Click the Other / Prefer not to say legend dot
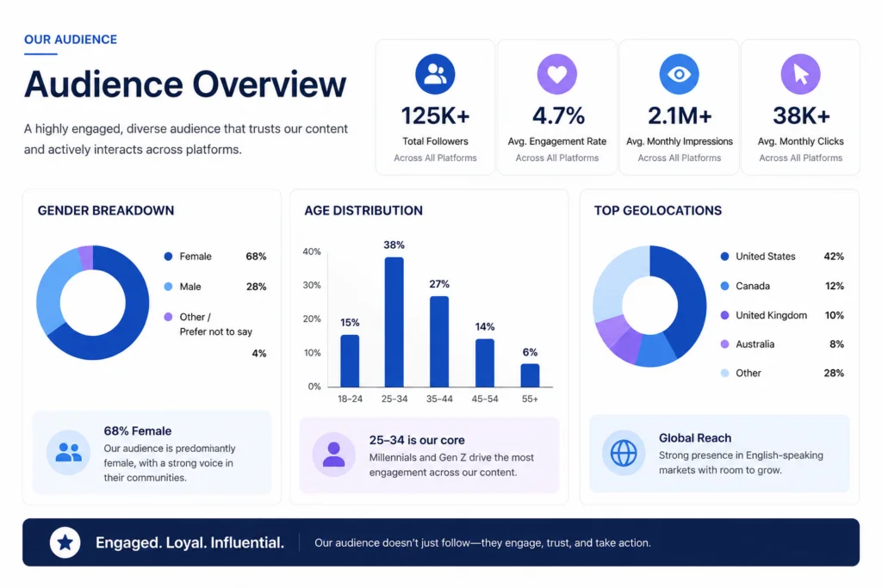The height and width of the screenshot is (588, 882). tap(168, 317)
